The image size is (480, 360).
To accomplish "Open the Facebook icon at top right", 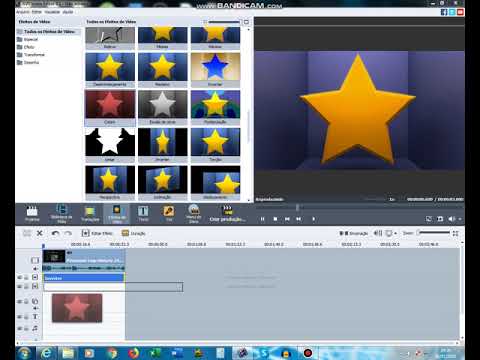I will 444,12.
